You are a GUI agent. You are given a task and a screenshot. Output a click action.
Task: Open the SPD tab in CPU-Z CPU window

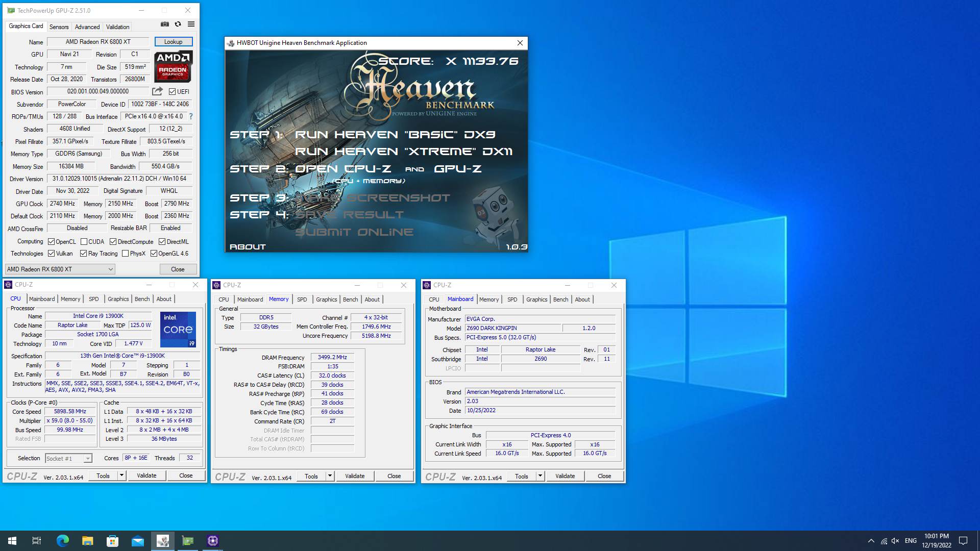click(94, 299)
